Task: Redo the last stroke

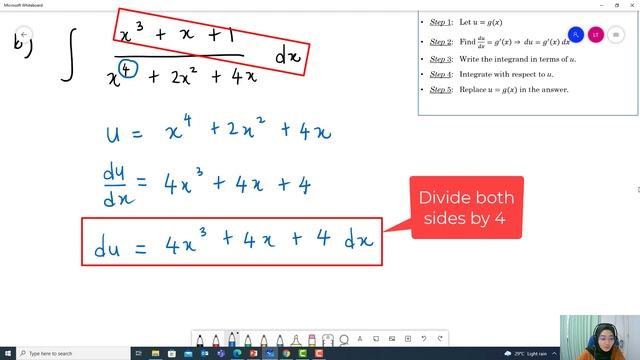Action: (440, 339)
